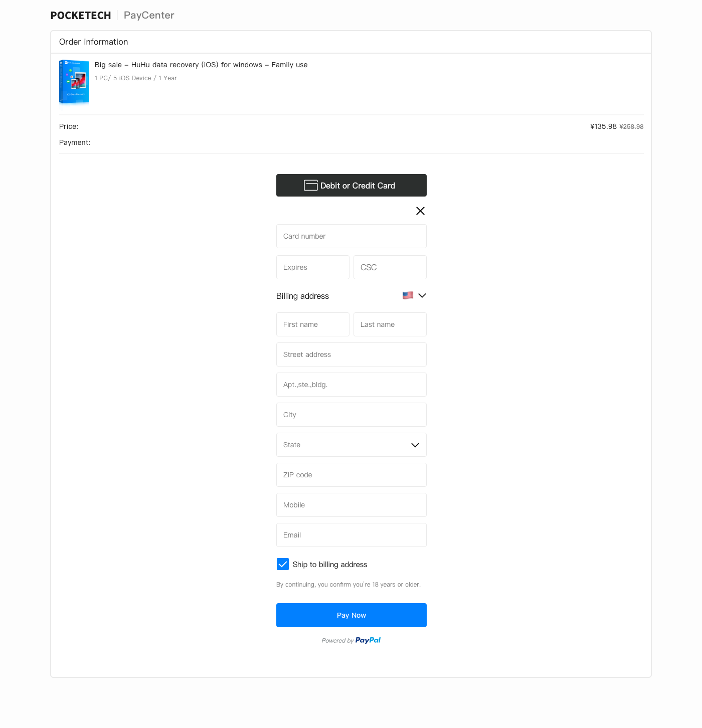Click the POCKETECH logo

pyautogui.click(x=81, y=16)
